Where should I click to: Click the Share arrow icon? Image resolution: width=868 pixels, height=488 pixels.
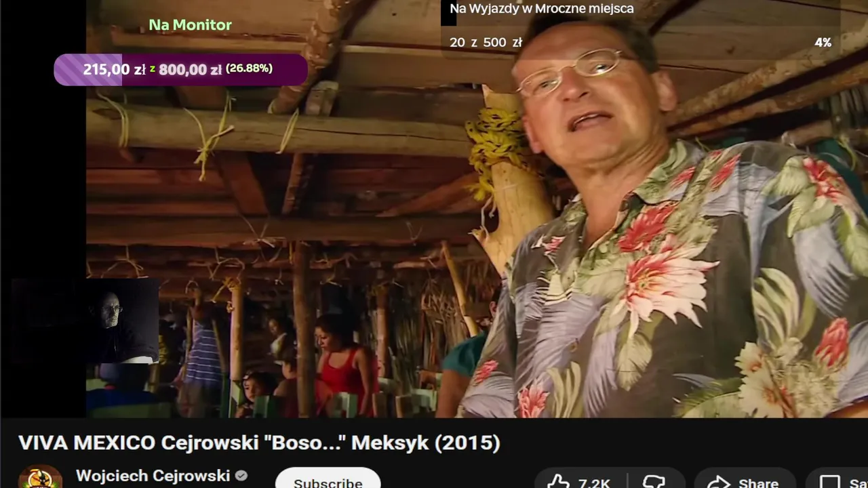pos(718,482)
